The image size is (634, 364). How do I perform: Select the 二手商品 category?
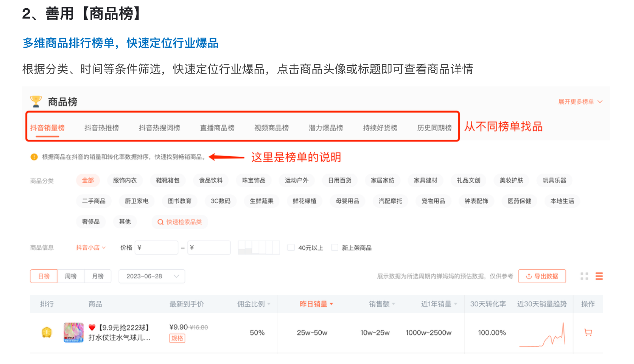(x=94, y=201)
